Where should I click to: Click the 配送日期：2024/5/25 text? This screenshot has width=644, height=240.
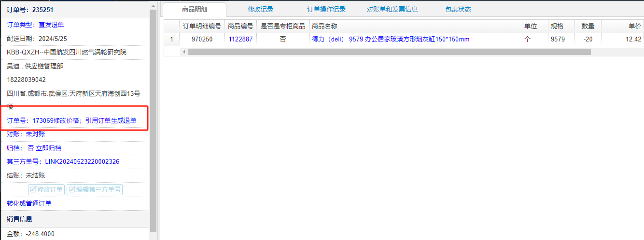click(37, 38)
